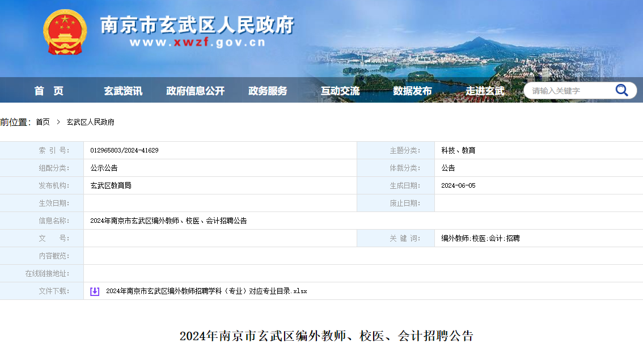Go to the 玄武资讯 navigation tab
This screenshot has width=643, height=364.
[123, 91]
